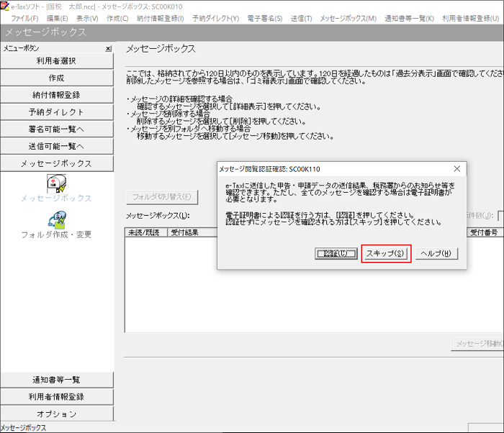The height and width of the screenshot is (433, 504).
Task: Click the 利用者情報登録 sidebar button
Action: (x=57, y=397)
